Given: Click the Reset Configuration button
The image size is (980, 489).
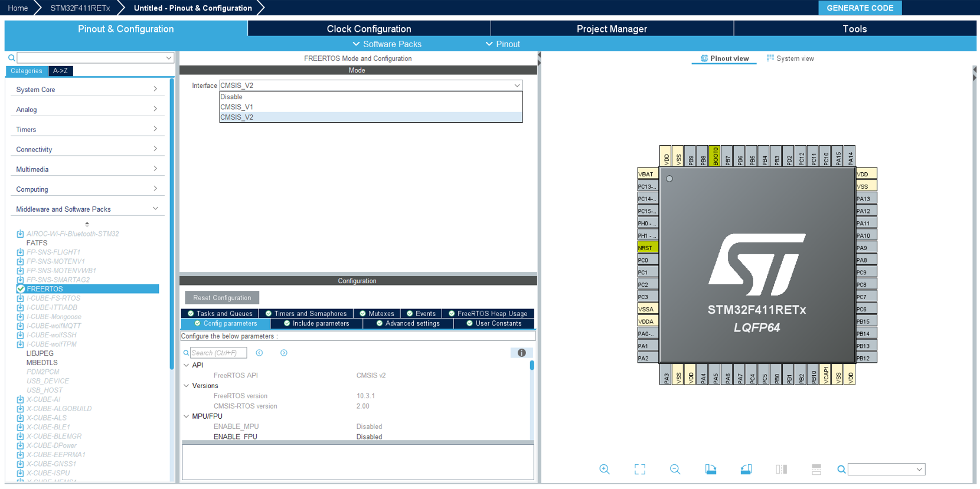Looking at the screenshot, I should (x=222, y=298).
